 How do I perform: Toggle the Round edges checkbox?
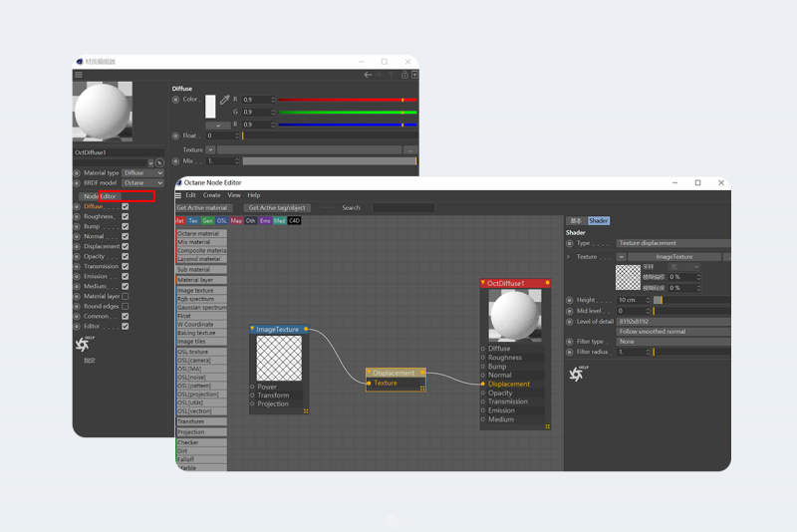tap(126, 306)
